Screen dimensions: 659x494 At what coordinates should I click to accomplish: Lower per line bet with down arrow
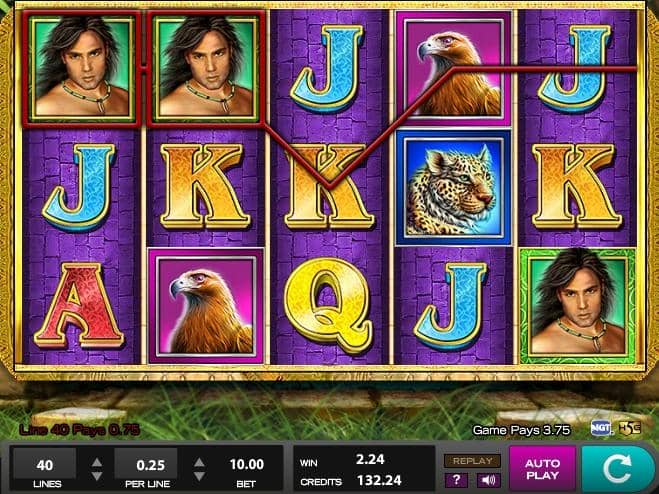(199, 476)
